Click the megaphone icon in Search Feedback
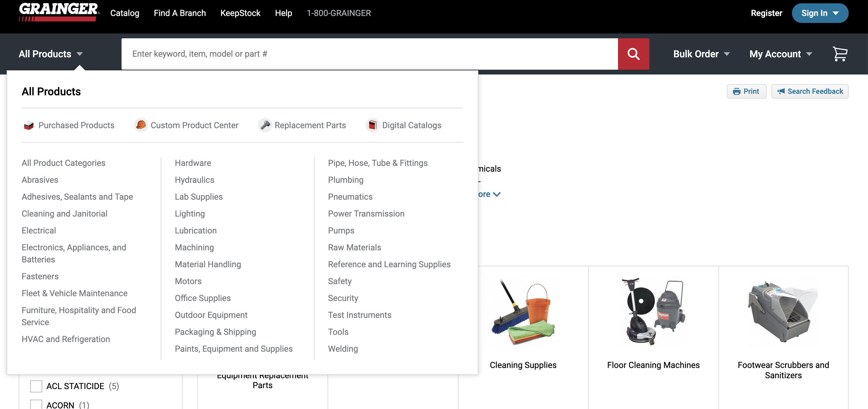This screenshot has width=868, height=409. (781, 91)
